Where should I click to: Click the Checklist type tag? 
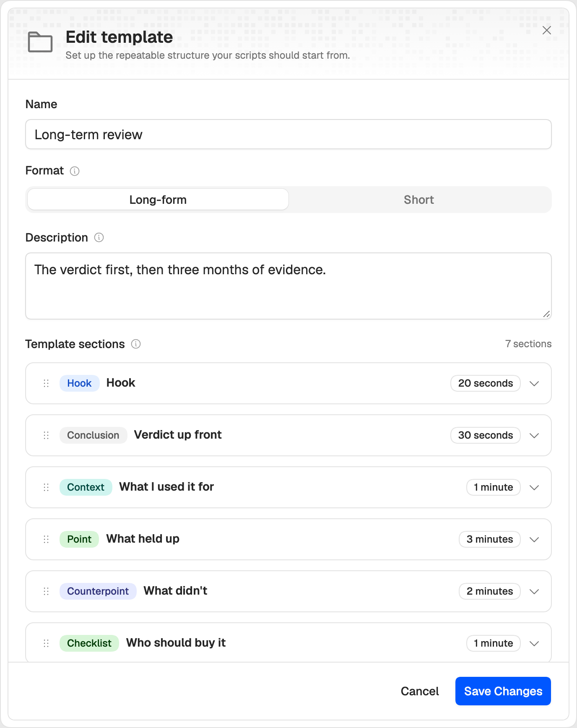(x=89, y=643)
